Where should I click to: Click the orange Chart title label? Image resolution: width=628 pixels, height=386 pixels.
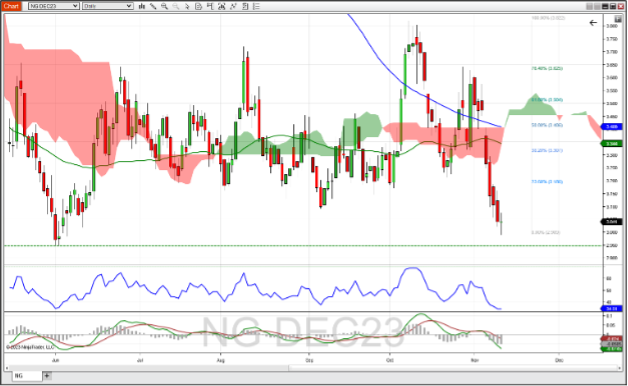click(x=11, y=6)
